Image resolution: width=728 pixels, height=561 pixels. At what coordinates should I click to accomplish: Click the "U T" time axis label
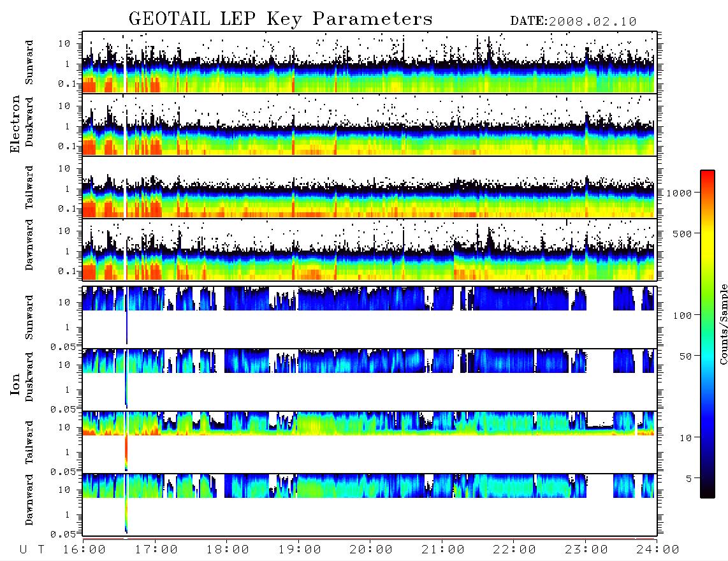(x=32, y=550)
